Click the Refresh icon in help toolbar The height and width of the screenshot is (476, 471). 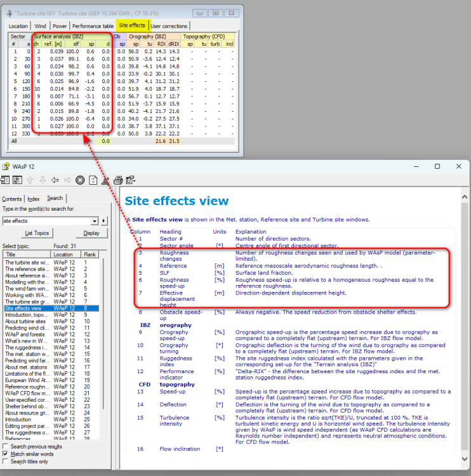[93, 180]
